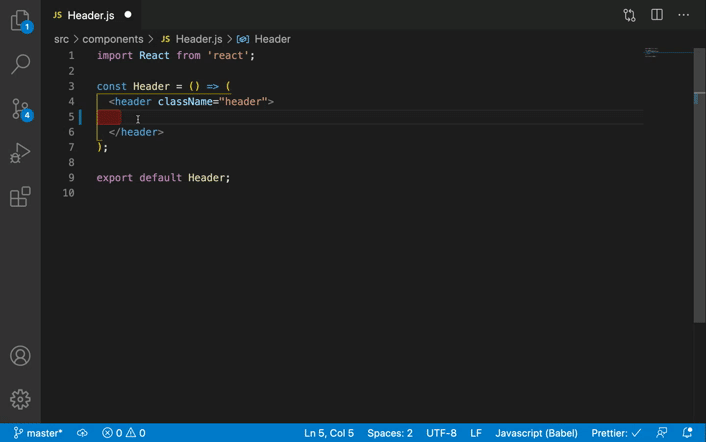Open the Problems indicator showing 0 errors
The image size is (706, 442).
[x=123, y=433]
